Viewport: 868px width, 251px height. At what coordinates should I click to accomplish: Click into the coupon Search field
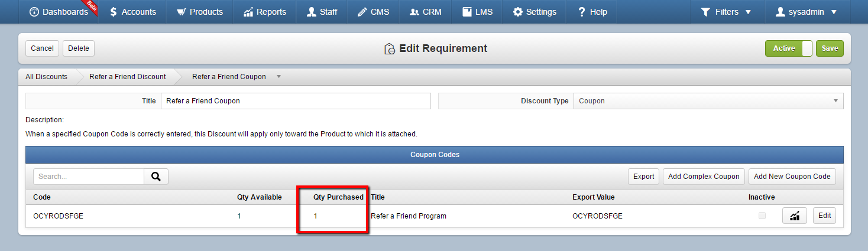click(89, 176)
